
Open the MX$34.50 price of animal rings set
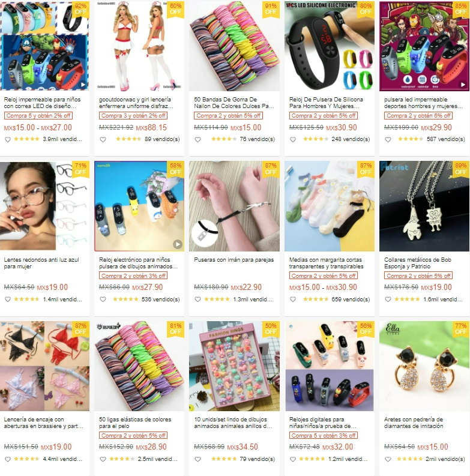coord(243,447)
